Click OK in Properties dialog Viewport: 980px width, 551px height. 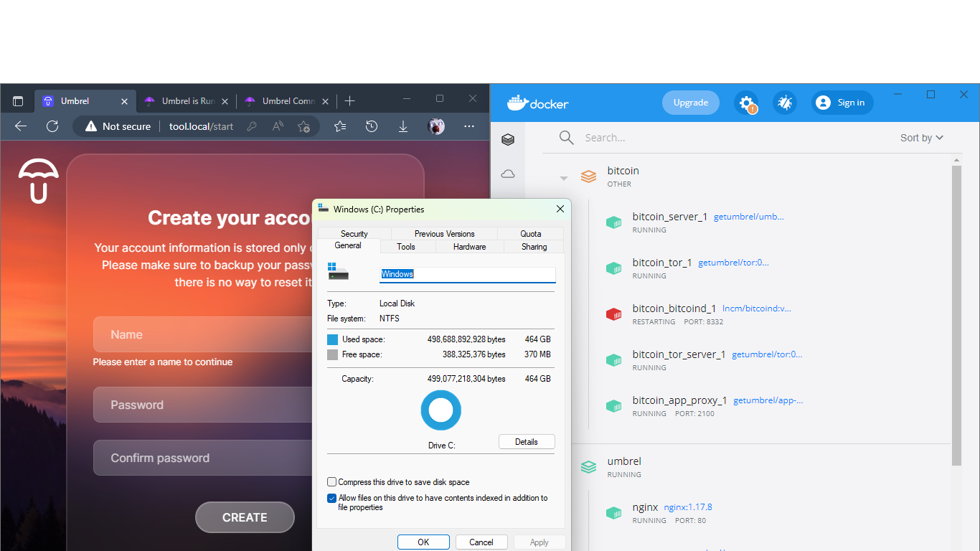click(423, 542)
